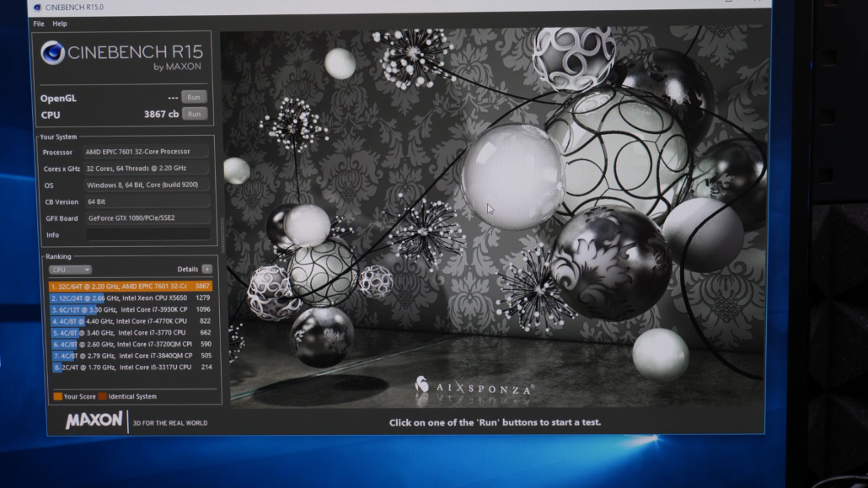Screen dimensions: 868x488
Task: Open the Help menu
Action: coord(60,24)
